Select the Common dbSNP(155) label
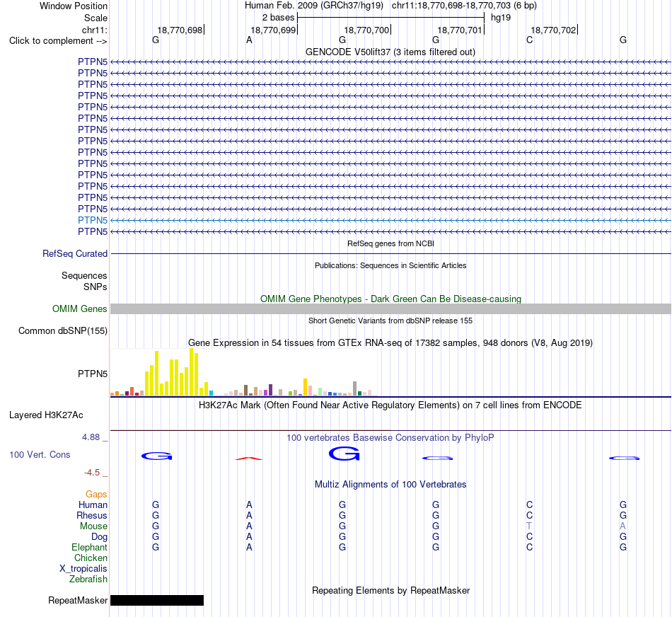 [62, 330]
